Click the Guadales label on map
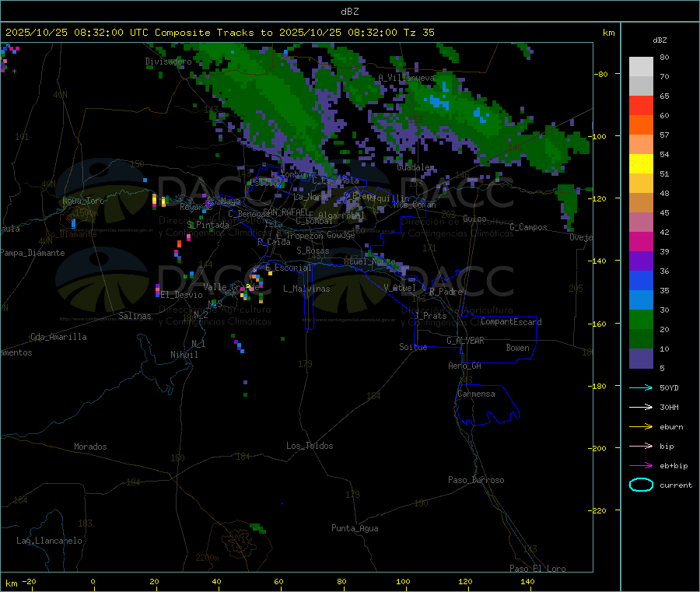 pos(415,167)
